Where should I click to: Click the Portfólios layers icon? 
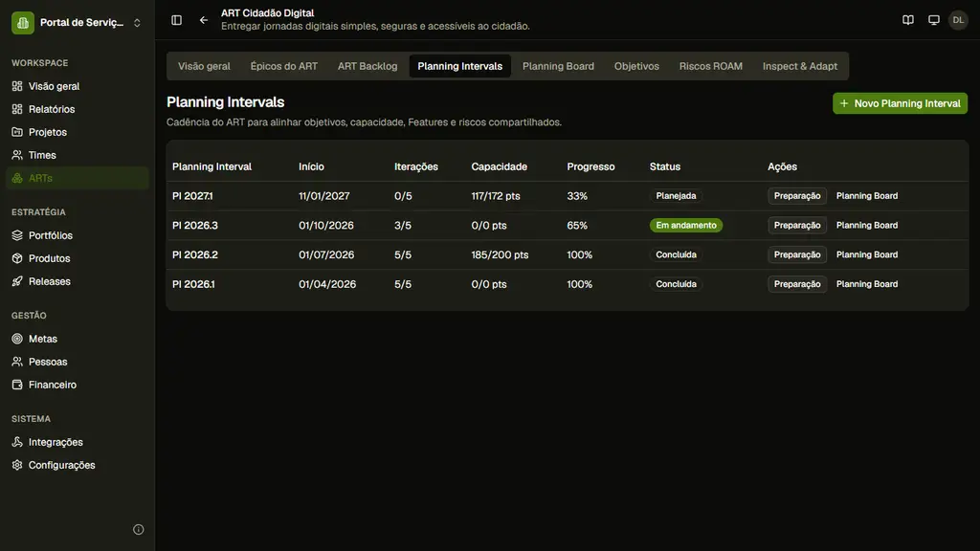[17, 235]
